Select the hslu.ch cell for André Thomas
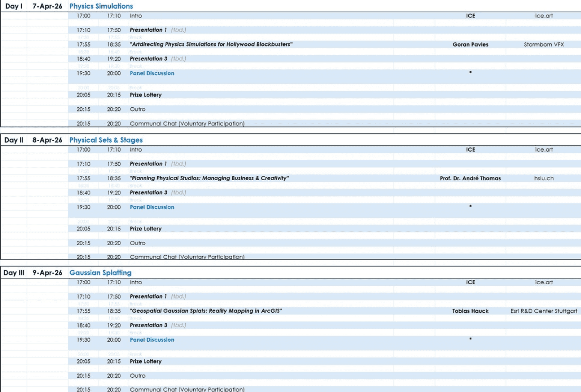Viewport: 581px width, 392px height. coord(545,178)
